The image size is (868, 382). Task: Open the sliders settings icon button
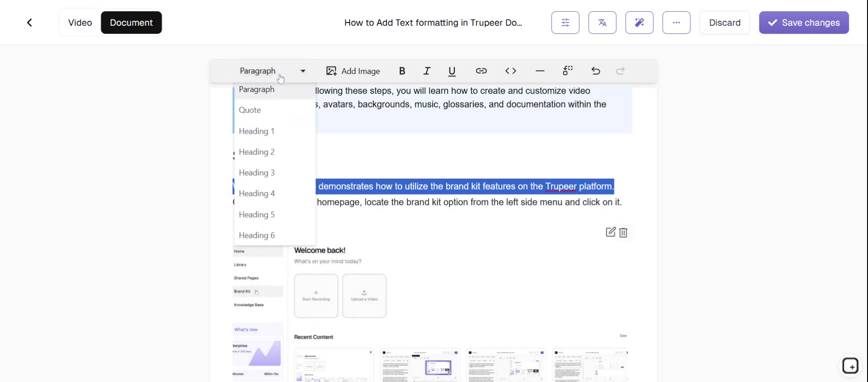click(565, 23)
